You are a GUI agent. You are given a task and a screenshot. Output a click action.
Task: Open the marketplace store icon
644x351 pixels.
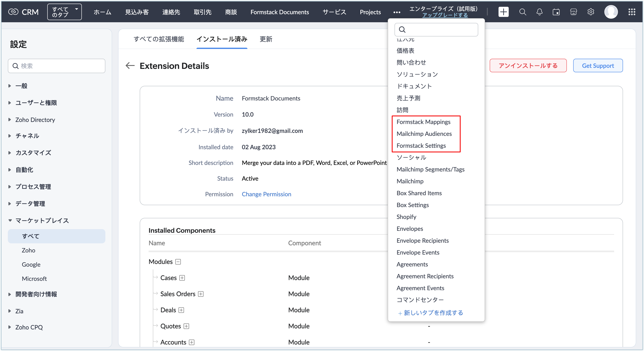[573, 12]
